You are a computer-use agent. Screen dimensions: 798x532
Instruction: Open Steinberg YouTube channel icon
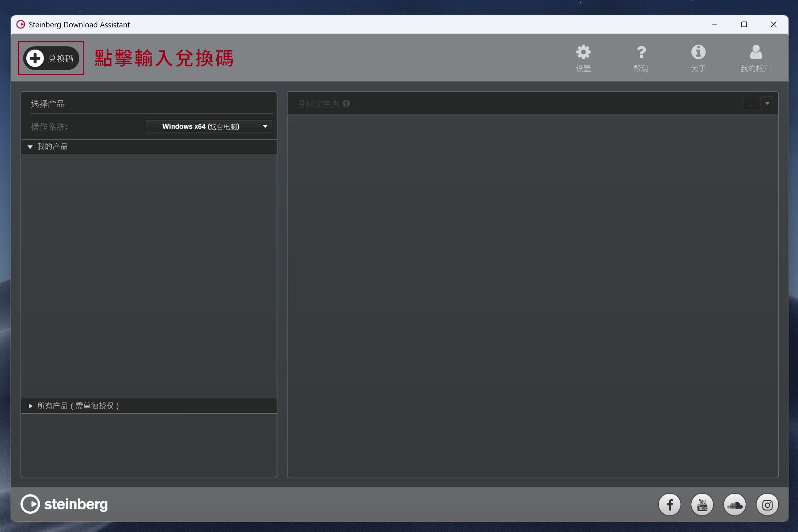click(702, 505)
